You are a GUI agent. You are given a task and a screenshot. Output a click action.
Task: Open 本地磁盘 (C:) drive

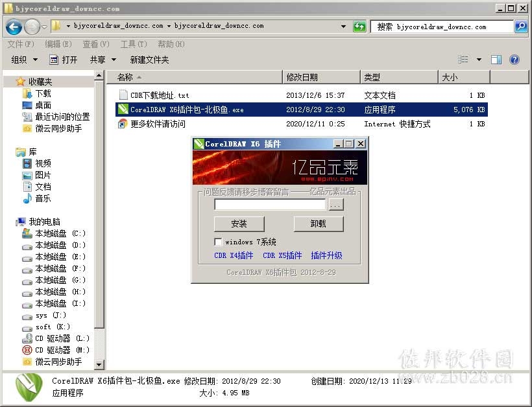click(x=54, y=233)
